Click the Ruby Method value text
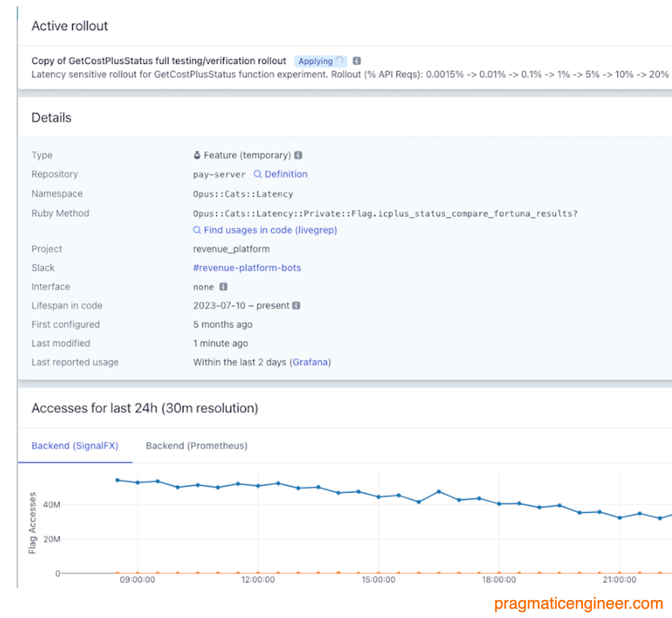672x618 pixels. coord(384,213)
